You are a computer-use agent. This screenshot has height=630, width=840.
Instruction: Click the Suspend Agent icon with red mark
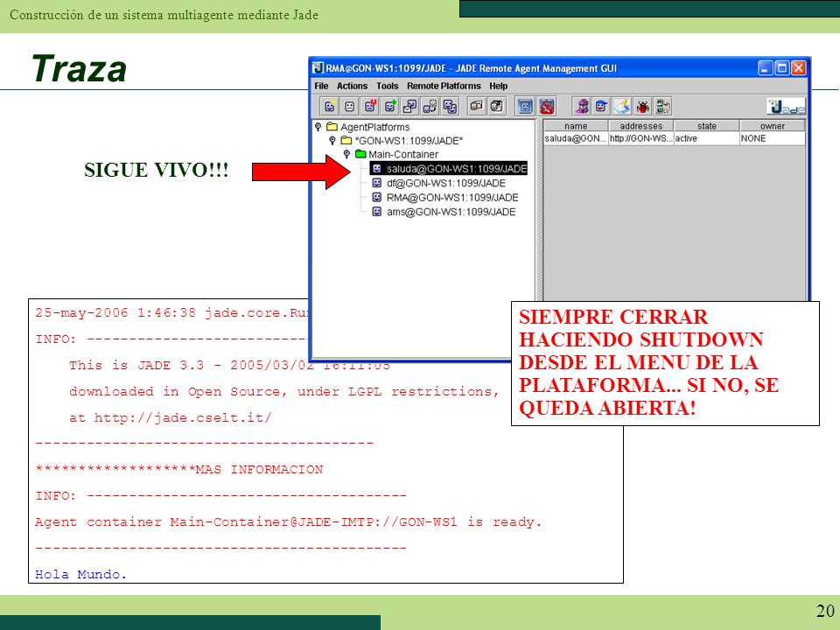[369, 106]
